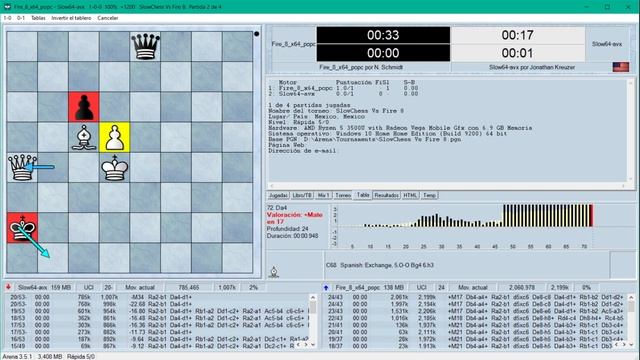Click tournament info panel vertical scrollbar up arrow

tap(631, 83)
